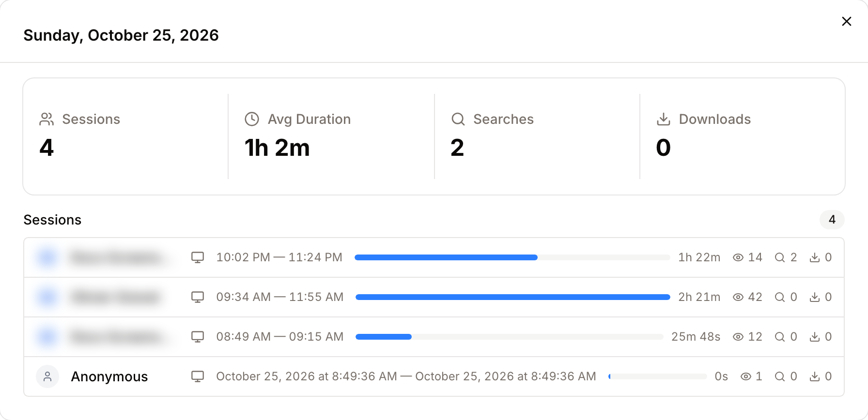The image size is (868, 420).
Task: Click the eye views icon in the 1h 22m session
Action: point(738,257)
